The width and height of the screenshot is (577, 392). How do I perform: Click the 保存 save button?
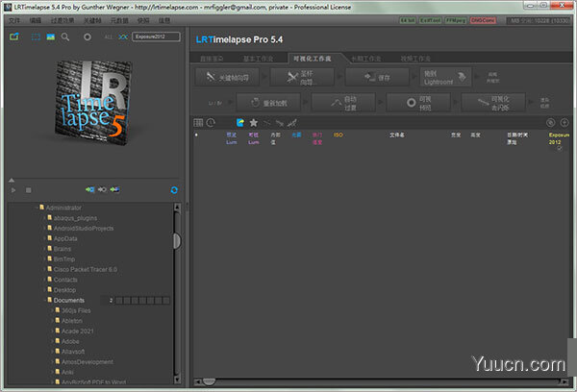377,77
